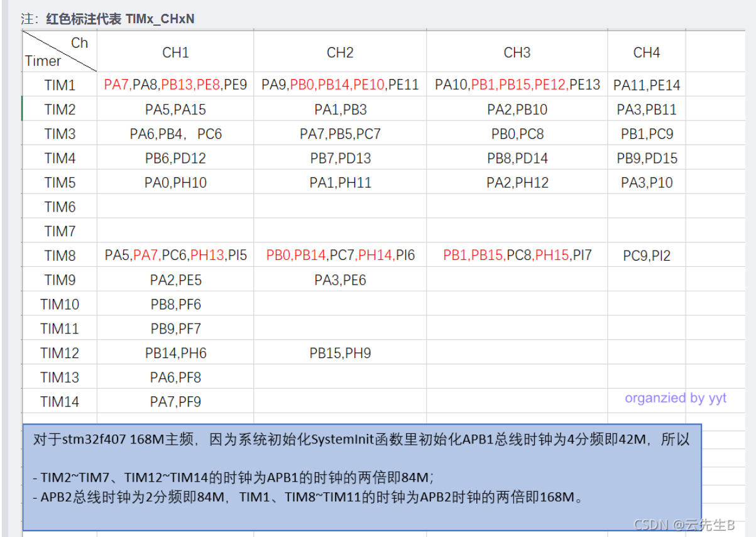Click cell PC9,PI2
The width and height of the screenshot is (756, 537).
tap(647, 256)
